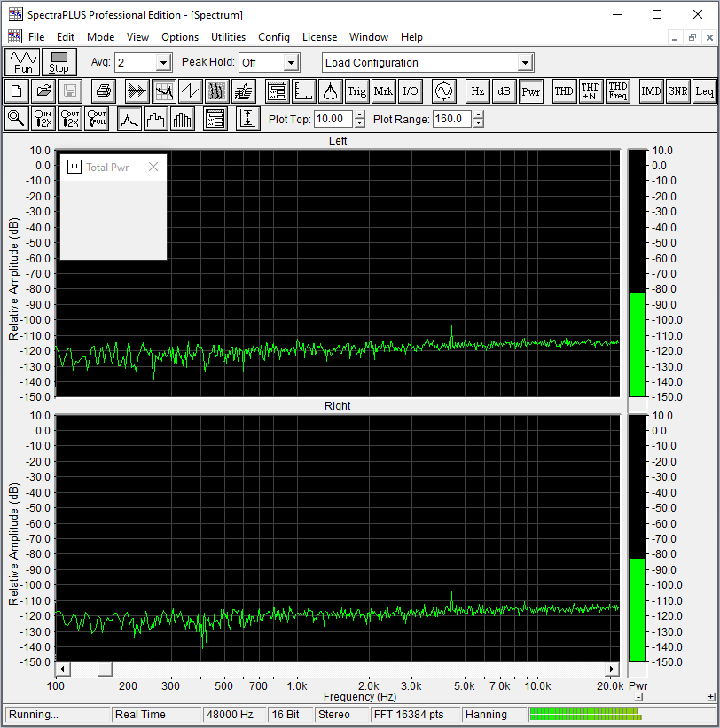Toggle the Hz frequency display button

[478, 90]
